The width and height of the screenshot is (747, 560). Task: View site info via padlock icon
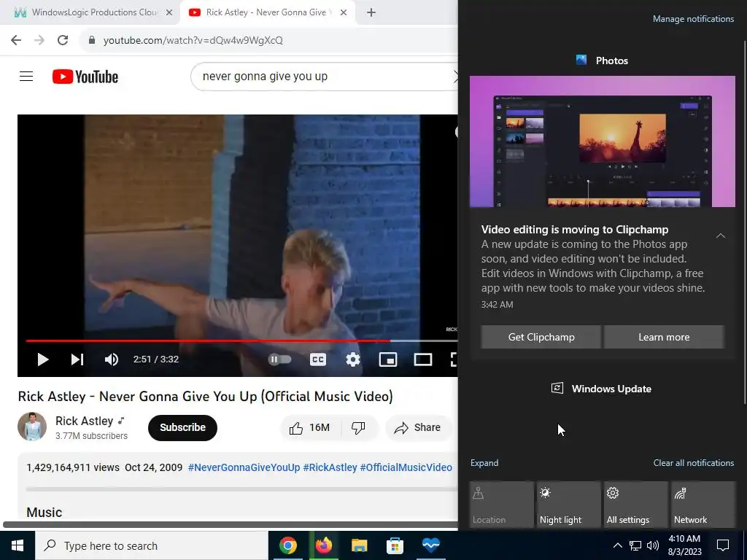pyautogui.click(x=92, y=40)
